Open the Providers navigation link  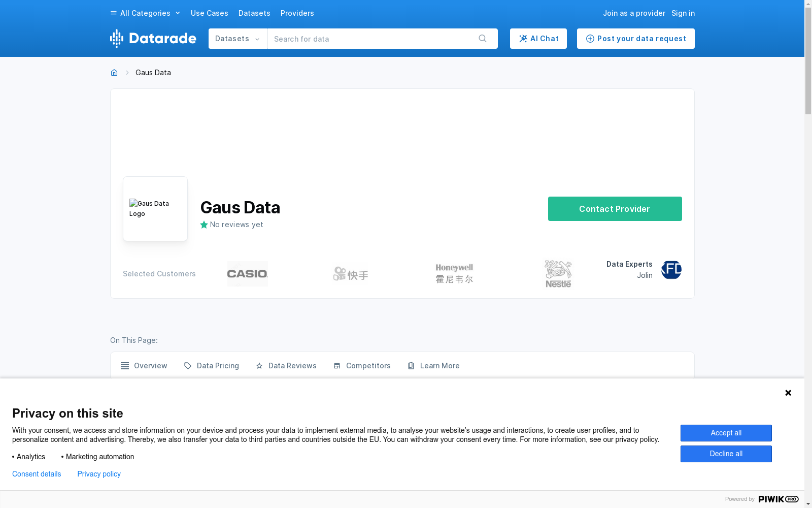click(297, 13)
